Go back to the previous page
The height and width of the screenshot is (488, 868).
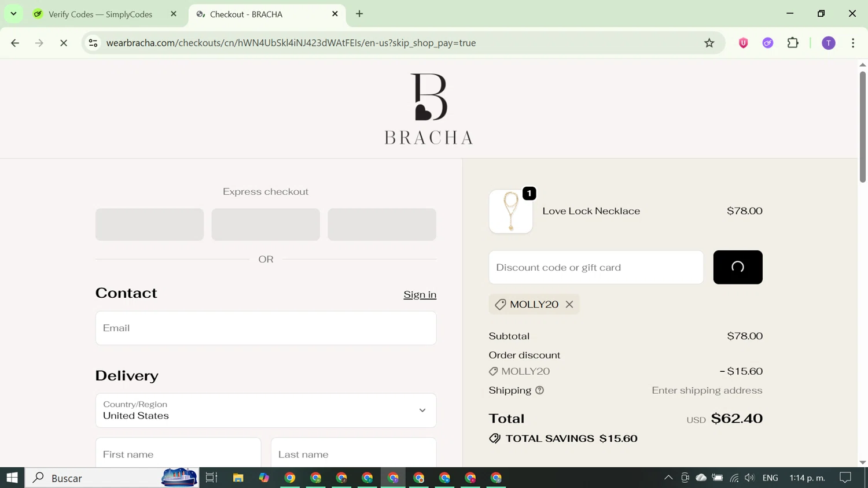(15, 43)
